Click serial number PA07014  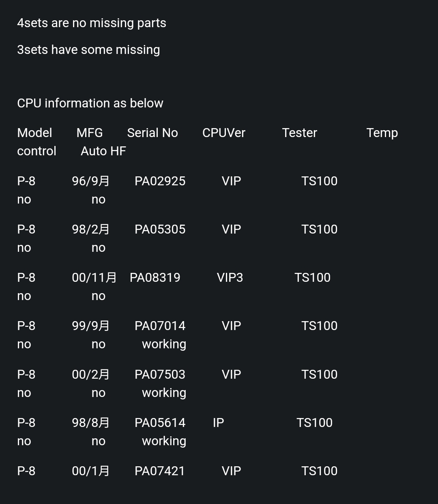[x=160, y=326]
